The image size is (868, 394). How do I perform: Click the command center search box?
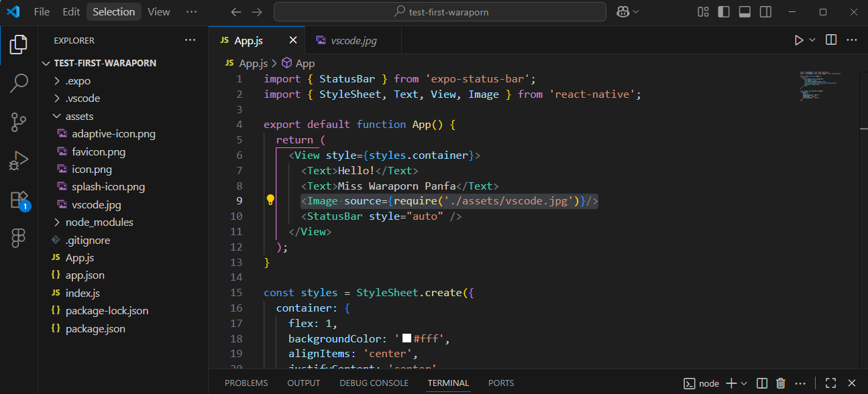[439, 12]
